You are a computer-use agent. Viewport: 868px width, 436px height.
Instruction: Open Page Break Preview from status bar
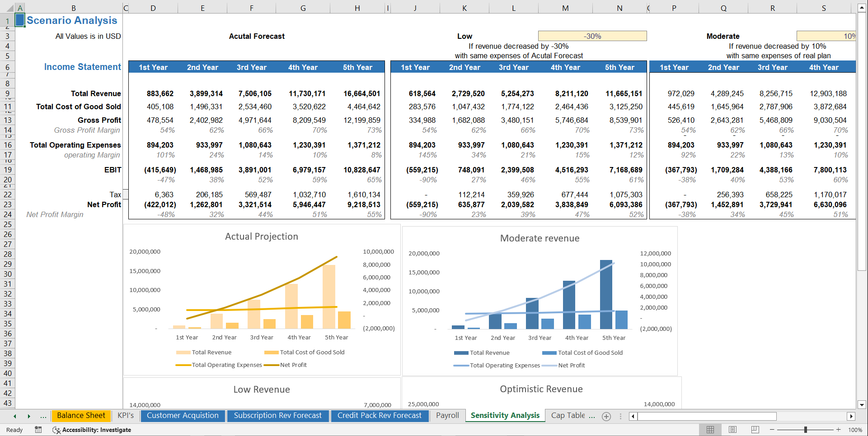coord(755,430)
